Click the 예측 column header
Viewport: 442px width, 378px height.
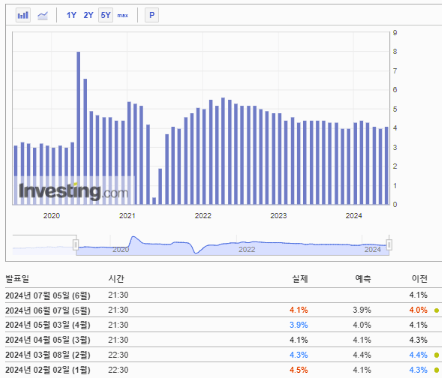point(363,279)
